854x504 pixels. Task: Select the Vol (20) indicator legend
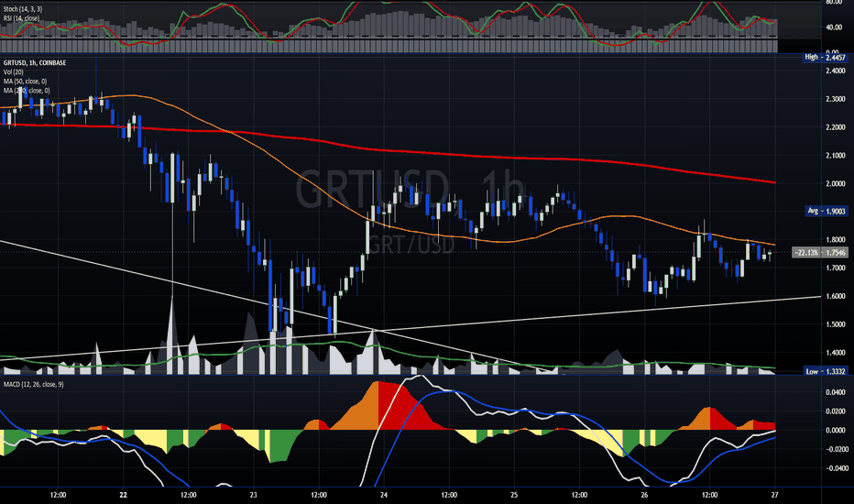14,71
